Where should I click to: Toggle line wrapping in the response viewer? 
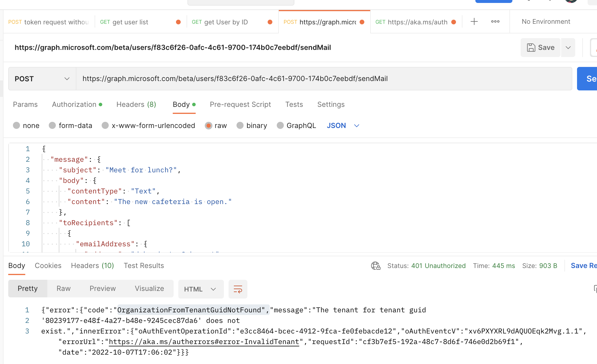tap(238, 289)
